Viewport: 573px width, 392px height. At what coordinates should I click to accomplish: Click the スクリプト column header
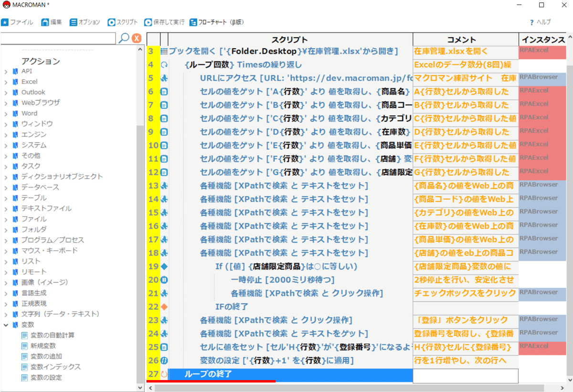[291, 40]
